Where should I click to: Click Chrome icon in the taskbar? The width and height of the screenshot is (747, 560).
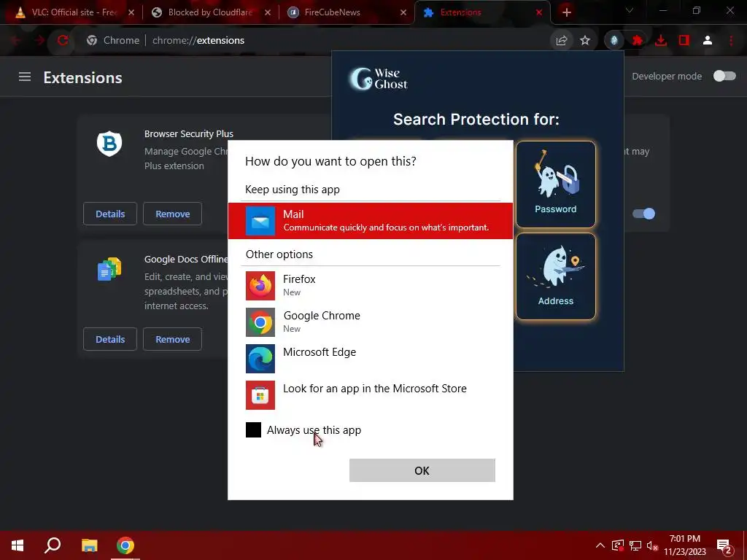point(125,545)
